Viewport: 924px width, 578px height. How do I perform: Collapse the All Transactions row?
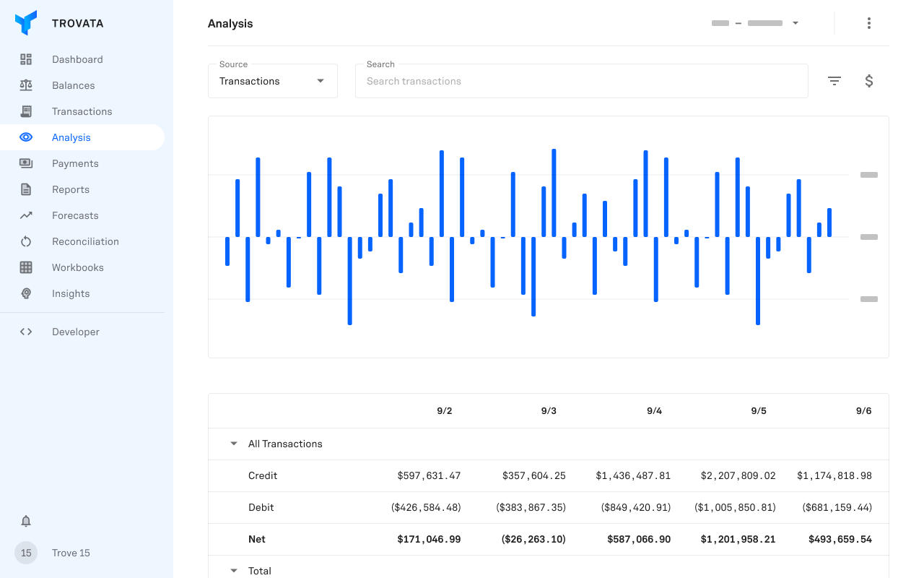point(233,443)
